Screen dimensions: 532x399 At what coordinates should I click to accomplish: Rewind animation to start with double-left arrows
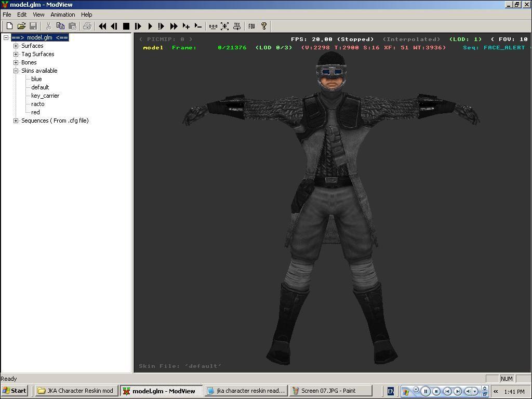[x=102, y=26]
